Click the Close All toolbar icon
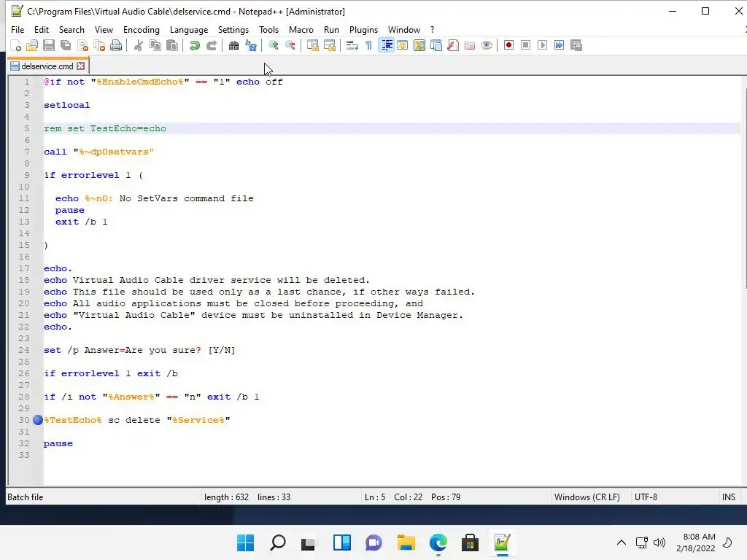 coord(99,46)
